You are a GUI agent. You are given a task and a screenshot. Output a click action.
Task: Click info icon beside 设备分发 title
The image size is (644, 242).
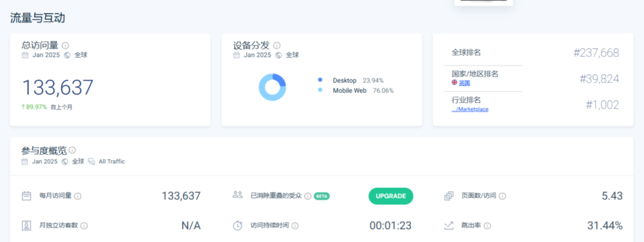277,46
